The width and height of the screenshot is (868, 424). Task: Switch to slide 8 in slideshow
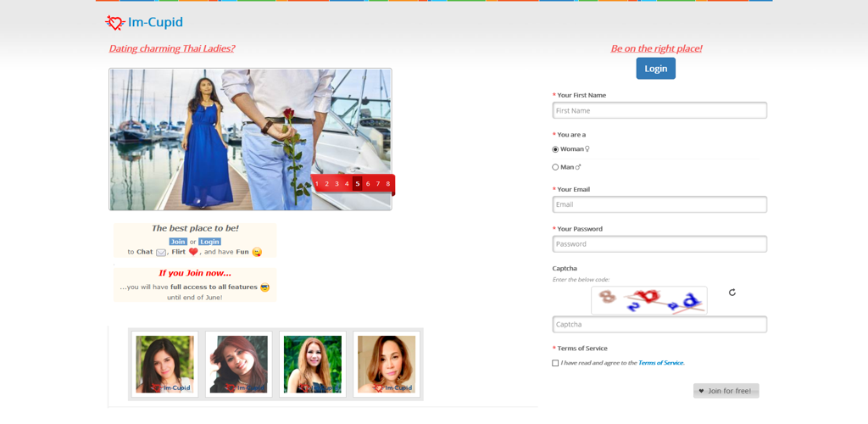pyautogui.click(x=388, y=184)
